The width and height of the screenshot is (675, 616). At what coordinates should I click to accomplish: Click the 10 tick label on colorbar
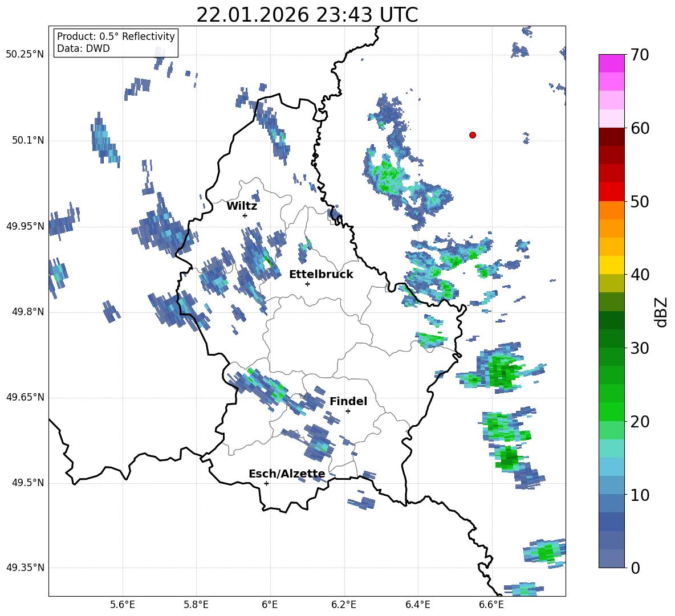(x=639, y=495)
